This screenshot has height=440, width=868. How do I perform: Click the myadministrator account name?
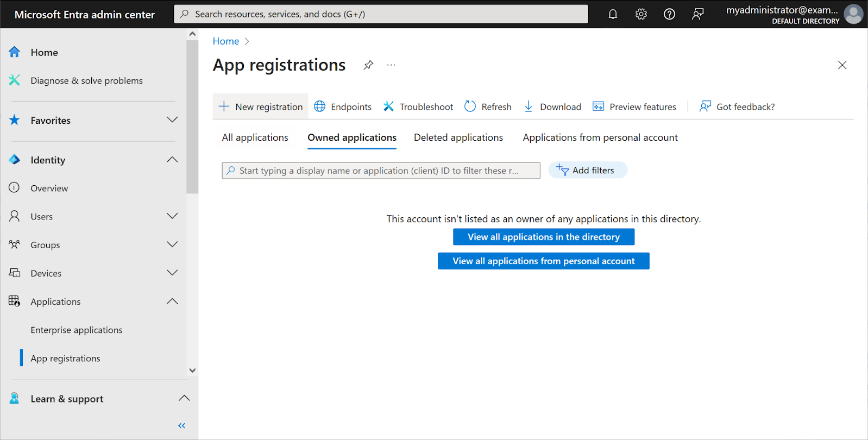pyautogui.click(x=782, y=10)
